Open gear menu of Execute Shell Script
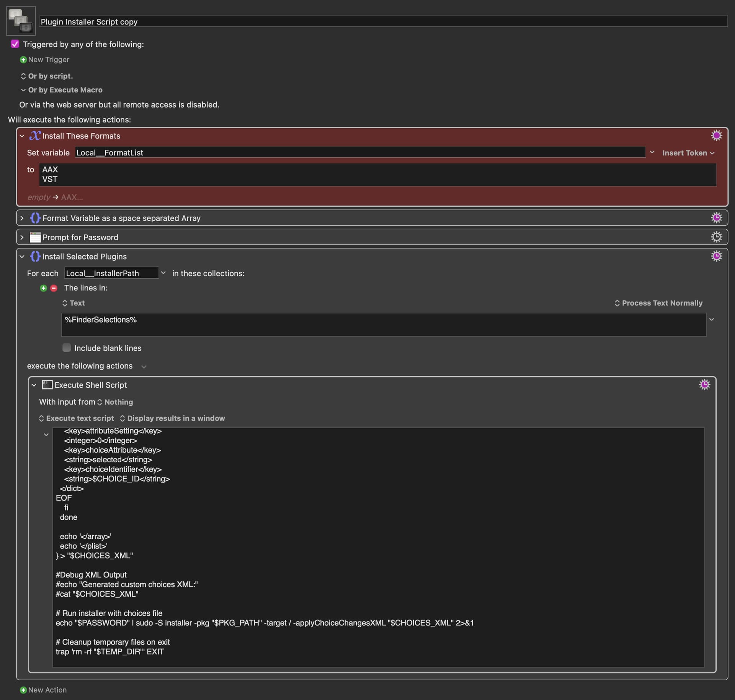This screenshot has width=735, height=700. point(704,384)
